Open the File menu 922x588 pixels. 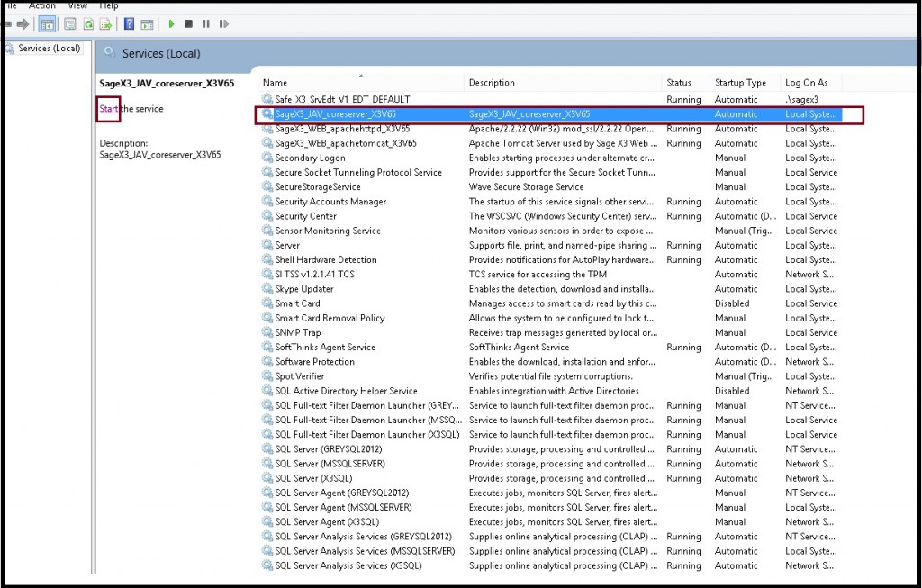click(x=9, y=5)
